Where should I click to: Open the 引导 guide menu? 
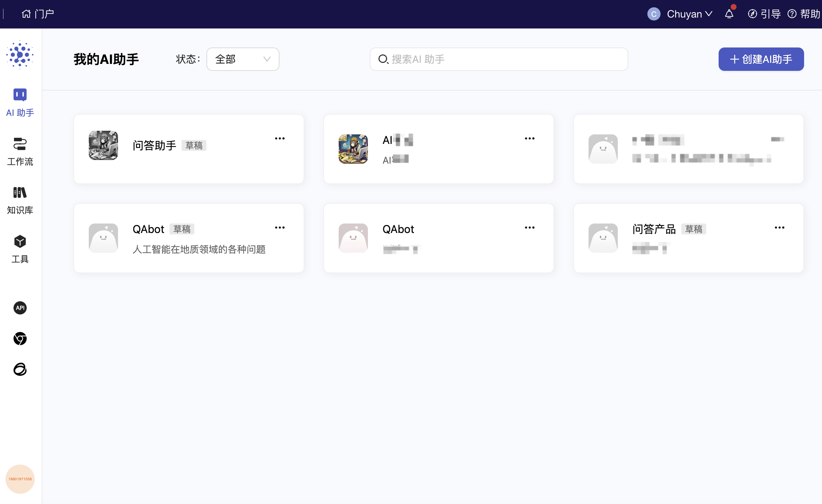pyautogui.click(x=764, y=14)
